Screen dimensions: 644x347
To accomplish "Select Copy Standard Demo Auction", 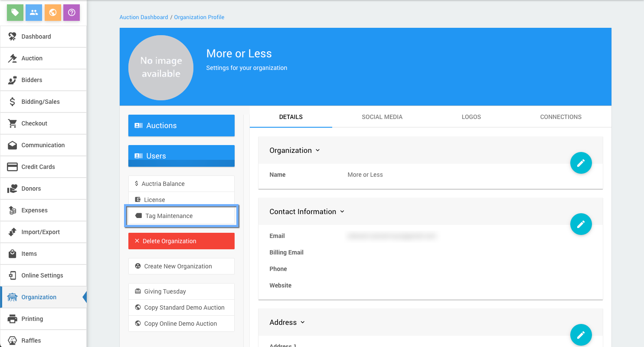I will 184,307.
